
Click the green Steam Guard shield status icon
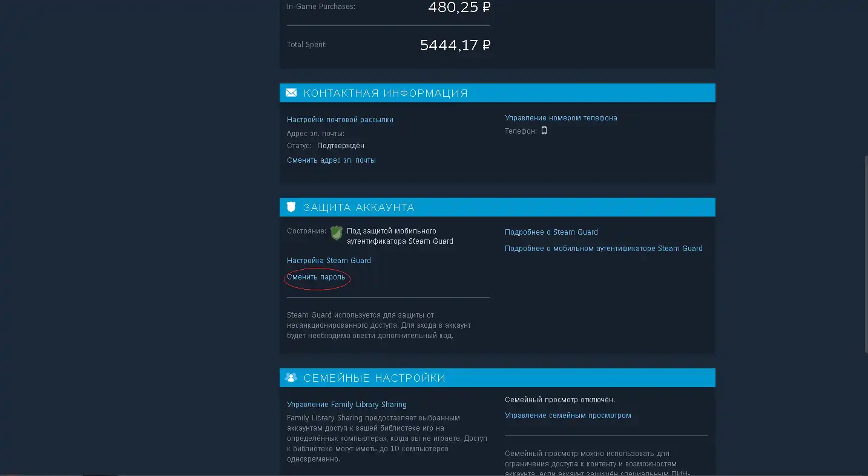coord(336,233)
